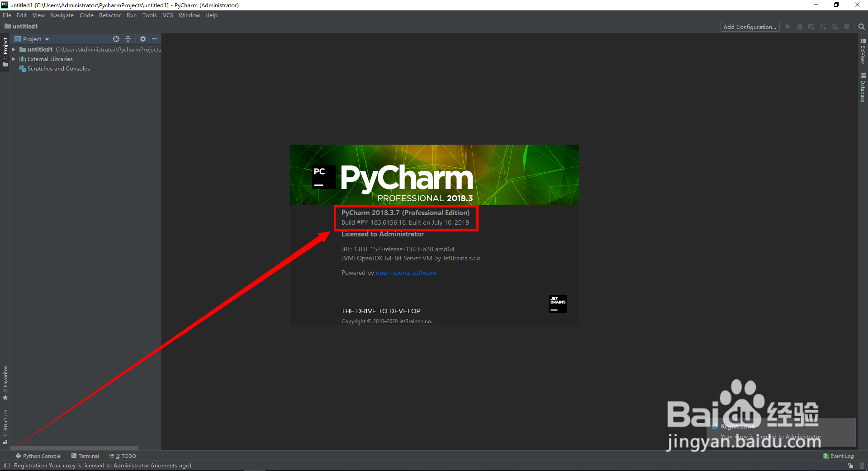Open Project panel settings gear icon
Viewport: 868px width, 471px height.
point(143,39)
